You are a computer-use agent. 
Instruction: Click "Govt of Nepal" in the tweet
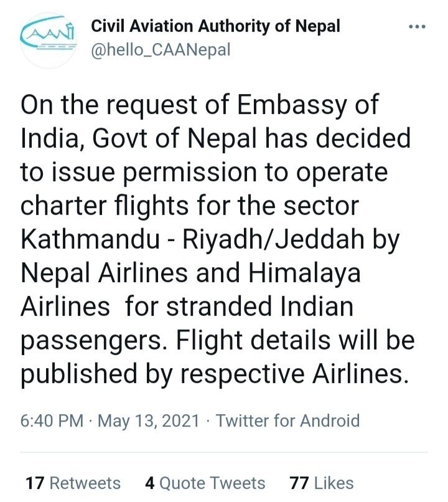coord(174,138)
